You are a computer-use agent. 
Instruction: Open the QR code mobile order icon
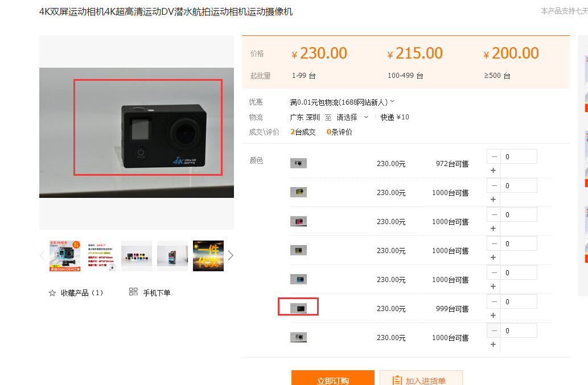pos(133,292)
